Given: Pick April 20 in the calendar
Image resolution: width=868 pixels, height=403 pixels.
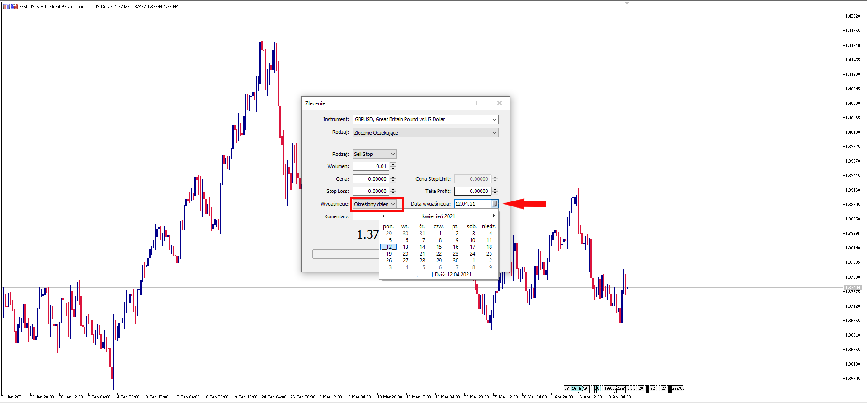Looking at the screenshot, I should coord(406,254).
